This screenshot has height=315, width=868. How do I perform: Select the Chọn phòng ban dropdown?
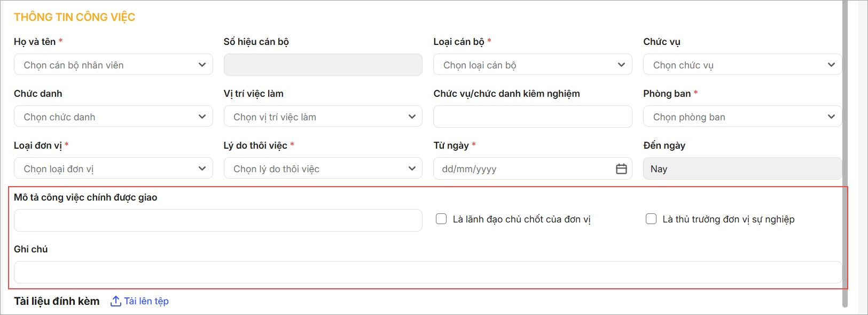[742, 117]
